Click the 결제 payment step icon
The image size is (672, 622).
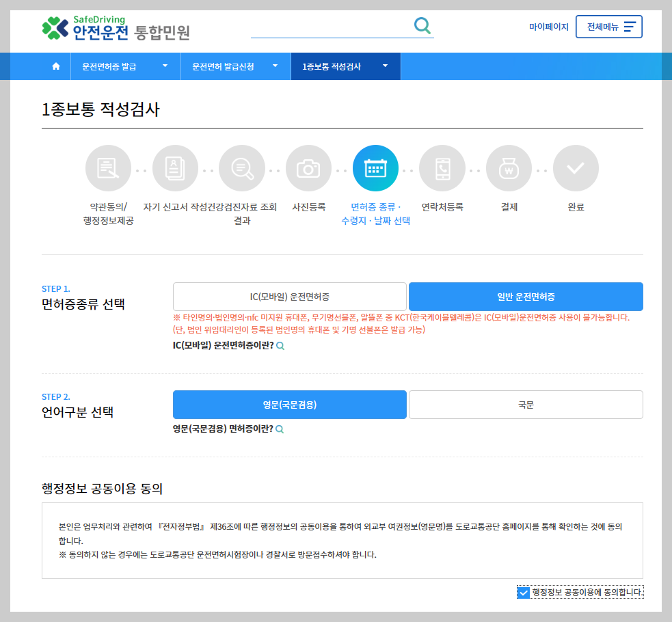point(509,167)
